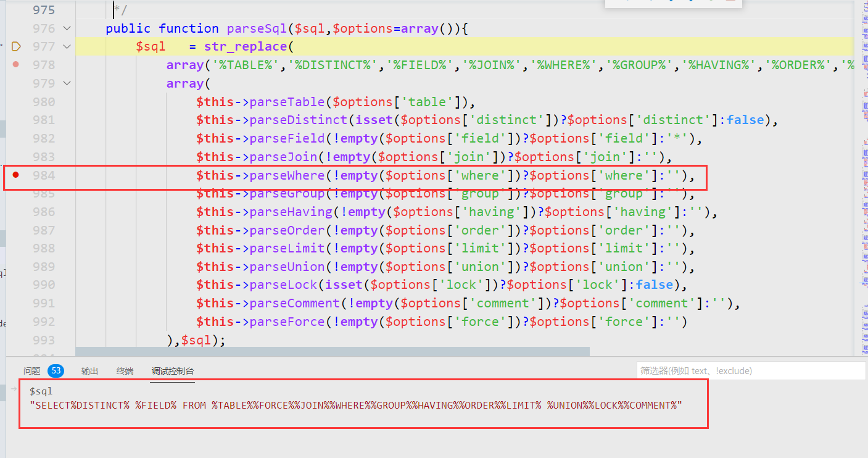868x458 pixels.
Task: Toggle the red breakpoint on line 984
Action: click(16, 175)
